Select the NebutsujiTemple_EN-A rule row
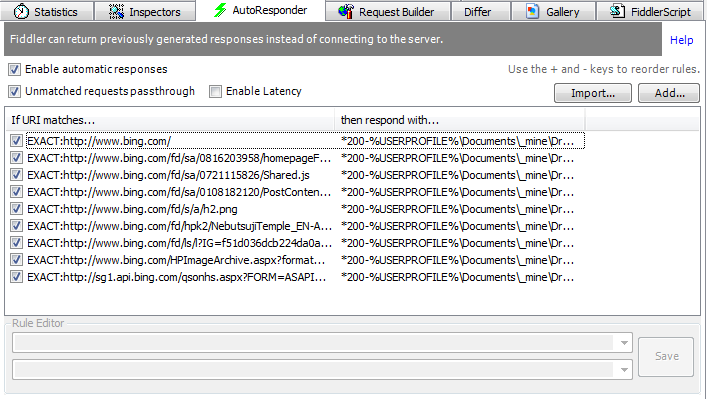 298,226
